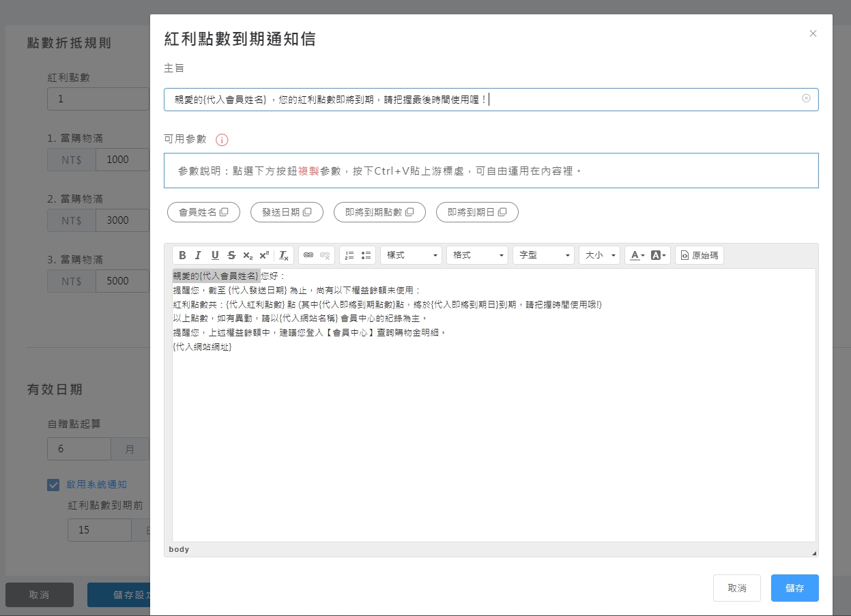Screen dimensions: 851x616
Task: Open the 原始碼 source code view
Action: coord(699,255)
